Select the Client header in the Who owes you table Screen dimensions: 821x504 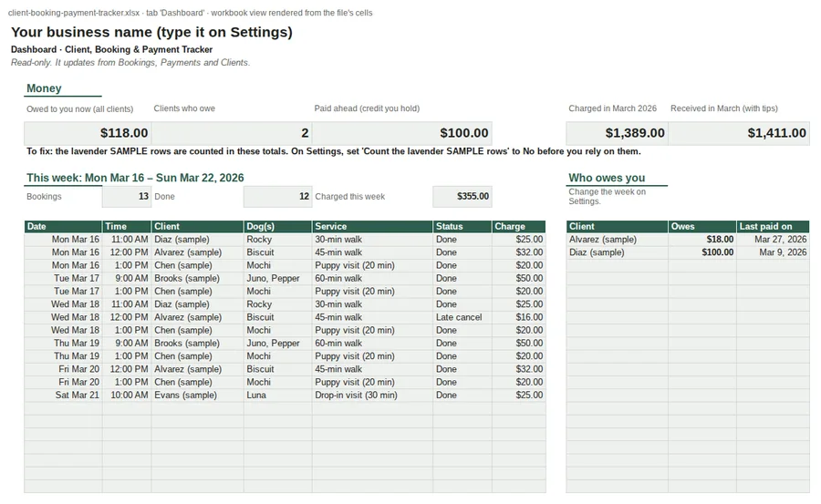[617, 227]
